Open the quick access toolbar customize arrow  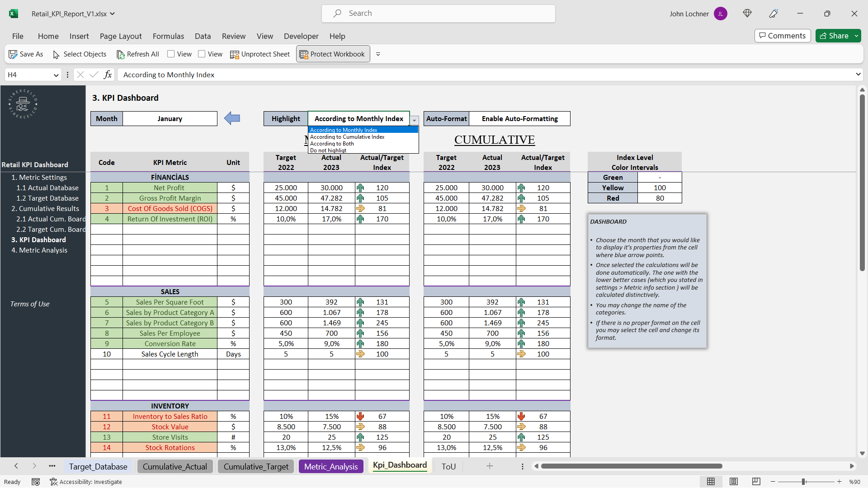[378, 54]
